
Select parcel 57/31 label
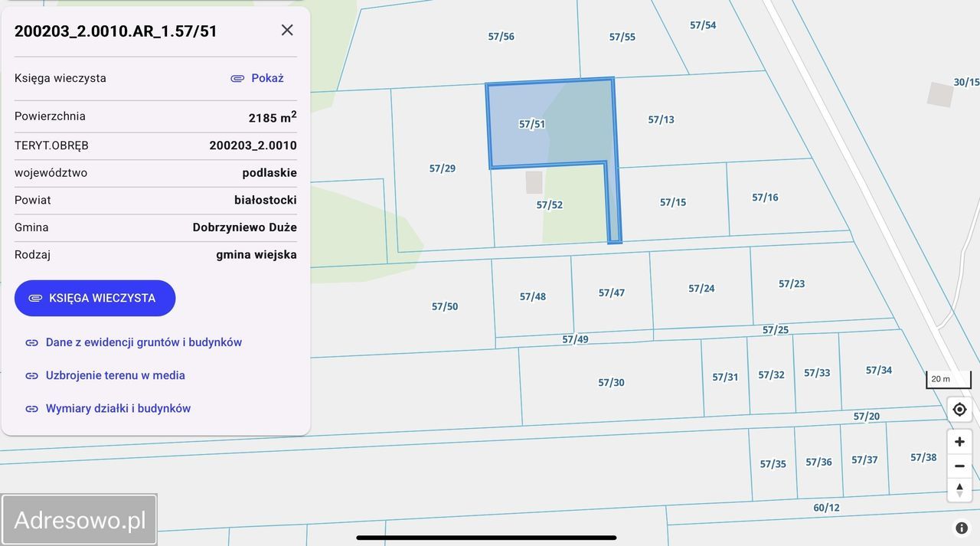pos(725,377)
